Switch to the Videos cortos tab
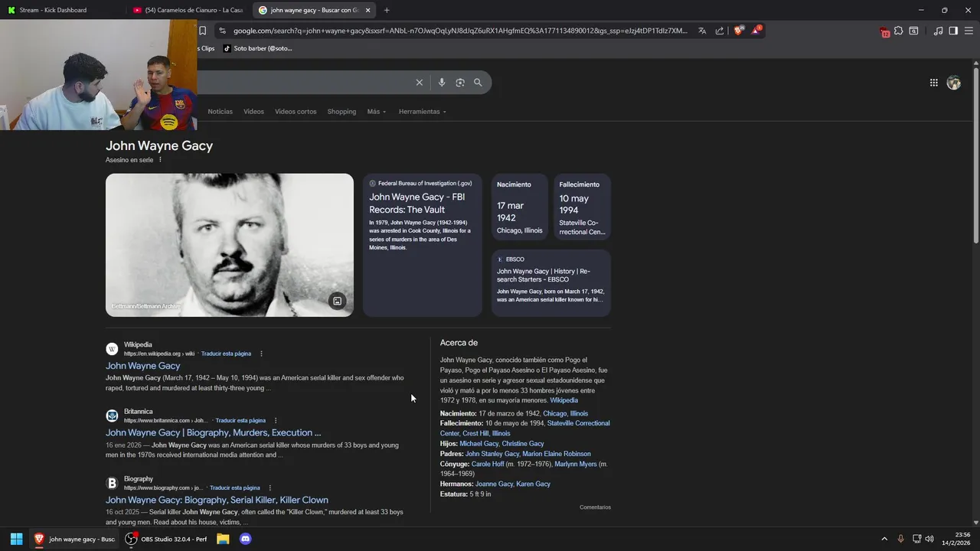Image resolution: width=980 pixels, height=551 pixels. [x=296, y=112]
